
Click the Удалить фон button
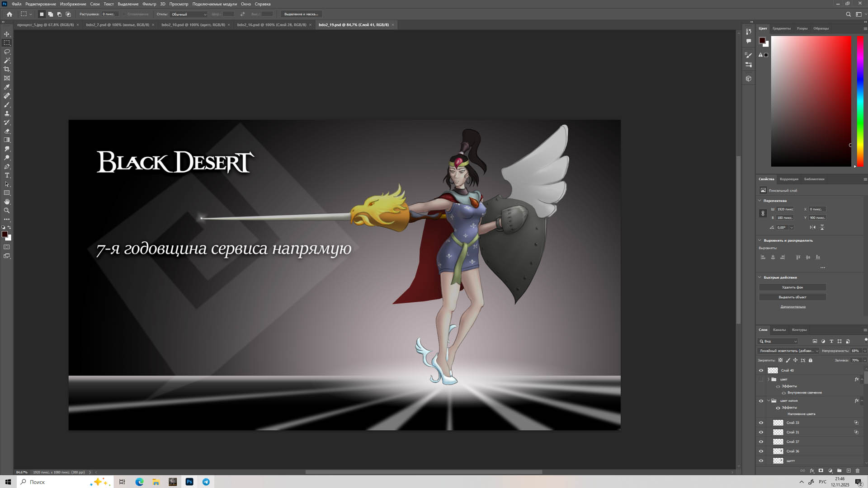[792, 287]
